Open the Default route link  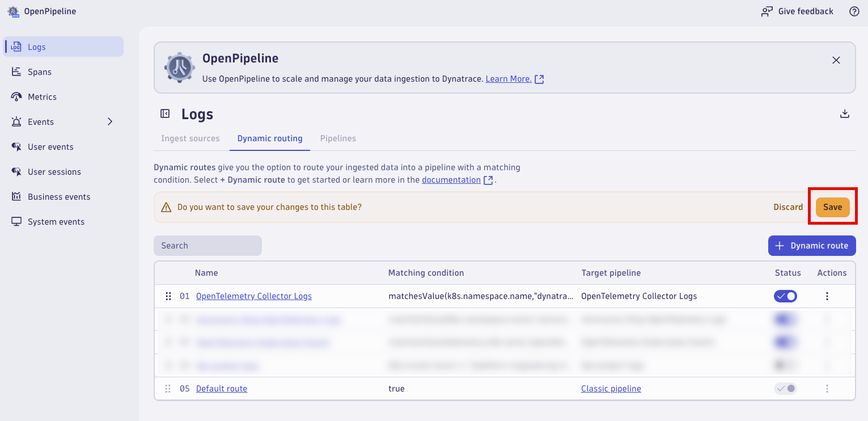[x=222, y=389]
